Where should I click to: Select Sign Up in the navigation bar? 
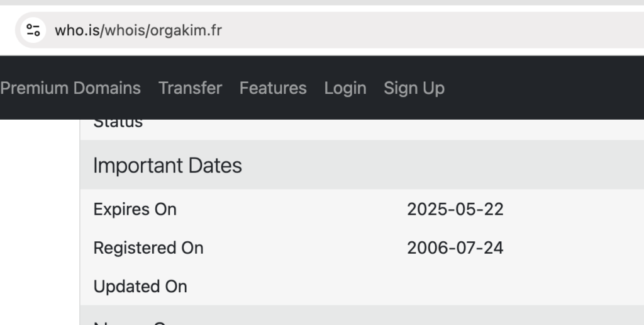[414, 88]
